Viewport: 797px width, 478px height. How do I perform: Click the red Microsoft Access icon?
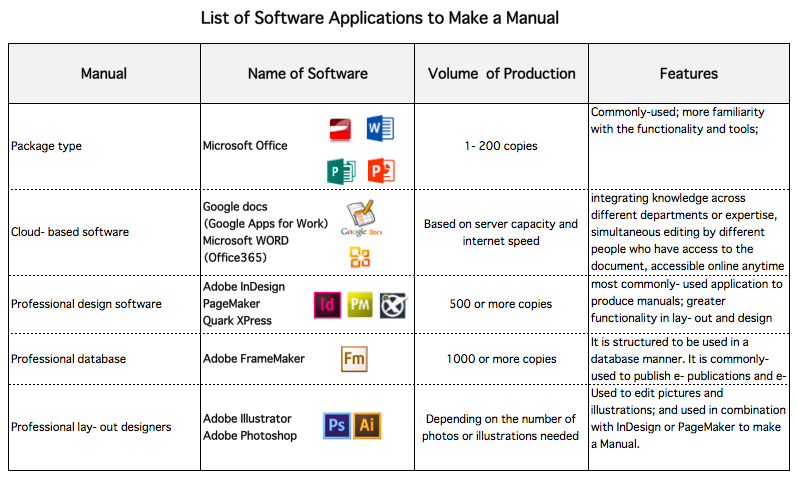click(x=340, y=129)
